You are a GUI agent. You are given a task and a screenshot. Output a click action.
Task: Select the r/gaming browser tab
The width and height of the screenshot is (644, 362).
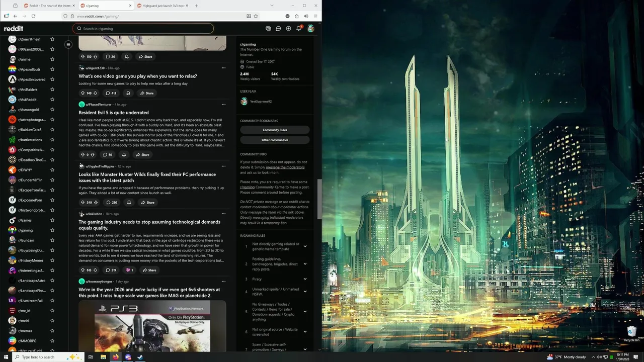pos(105,6)
